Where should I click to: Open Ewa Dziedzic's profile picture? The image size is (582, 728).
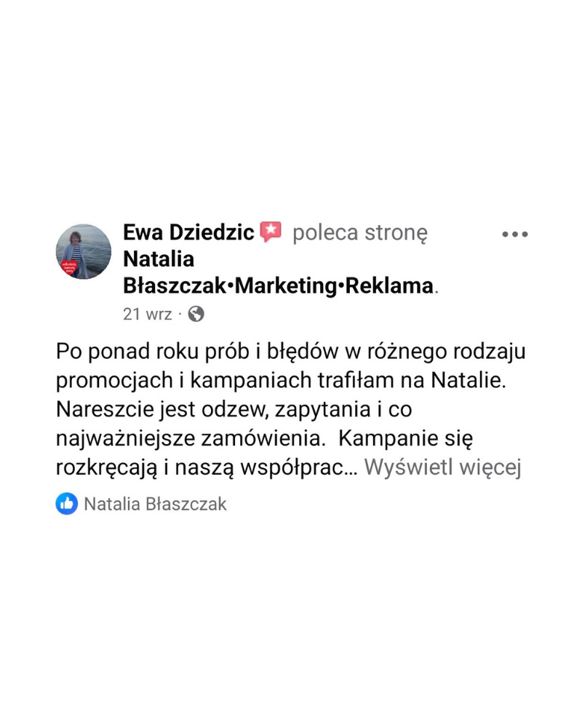tap(84, 251)
